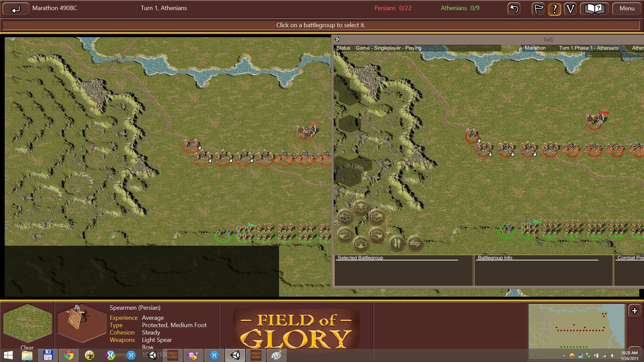
Task: Click the up-down arrows round button
Action: (397, 243)
